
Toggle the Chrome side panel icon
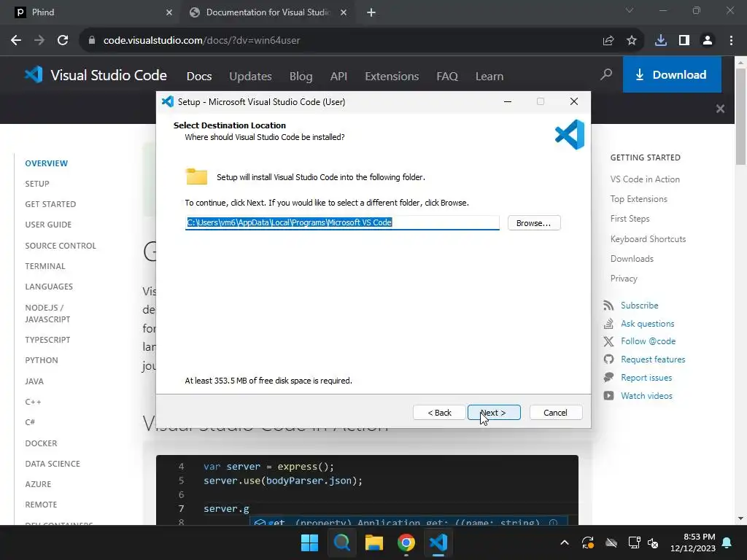click(684, 41)
